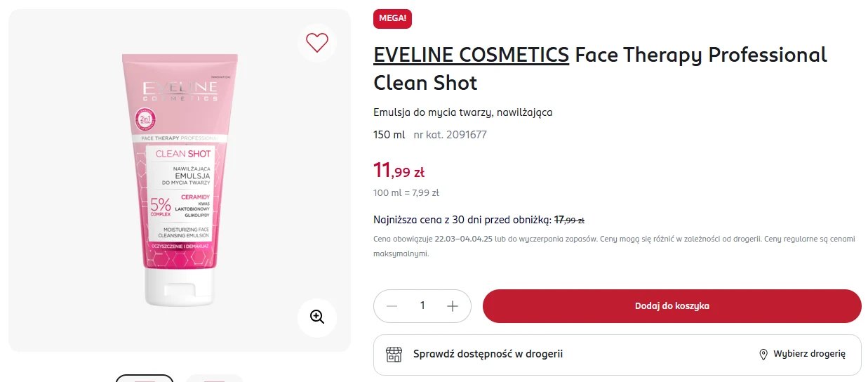868x382 pixels.
Task: Add product to favorites with heart icon
Action: (x=317, y=43)
